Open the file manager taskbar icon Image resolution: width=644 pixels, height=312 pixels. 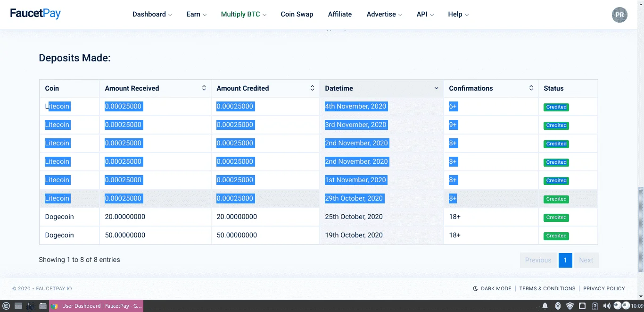(43, 306)
